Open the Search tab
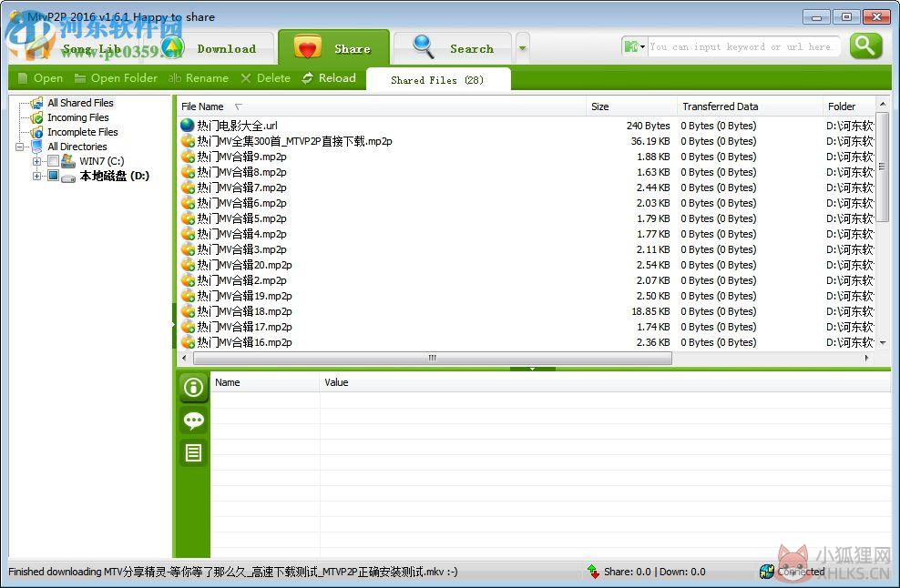The height and width of the screenshot is (588, 900). click(453, 48)
